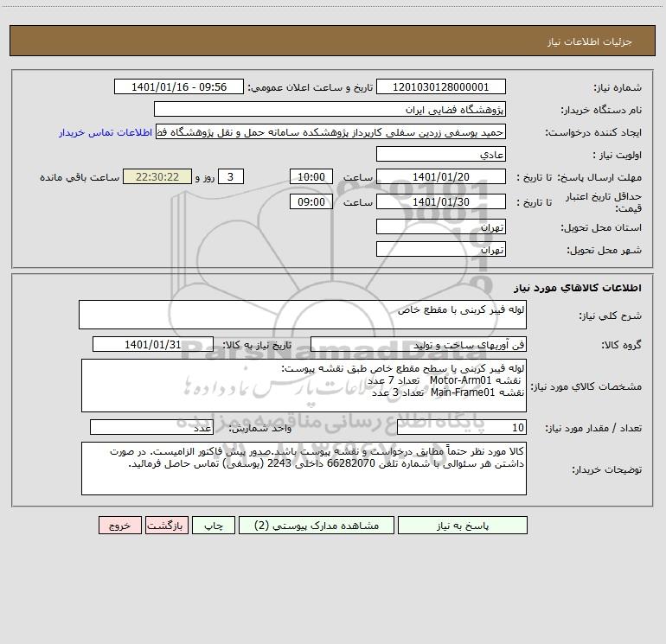Screen dimensions: 666x644
Task: Click the label ایجاد کننده درخواست
Action: 593,133
